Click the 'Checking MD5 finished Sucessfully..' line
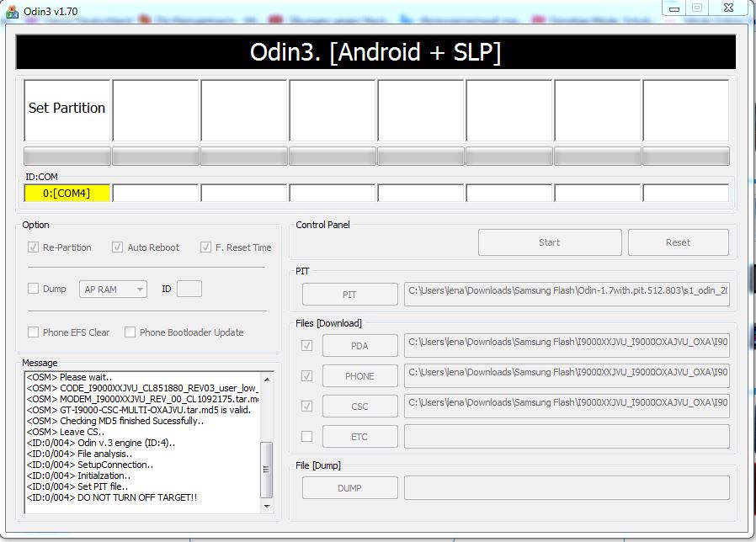 pyautogui.click(x=115, y=421)
